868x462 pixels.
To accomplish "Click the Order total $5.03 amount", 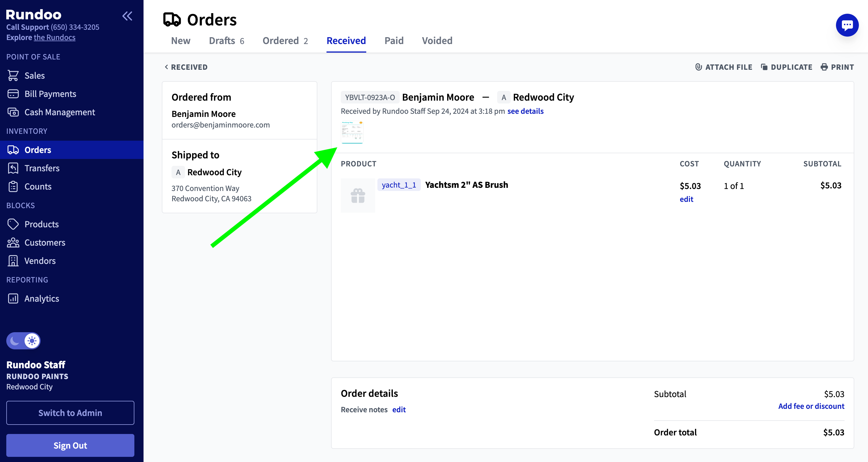I will tap(834, 432).
